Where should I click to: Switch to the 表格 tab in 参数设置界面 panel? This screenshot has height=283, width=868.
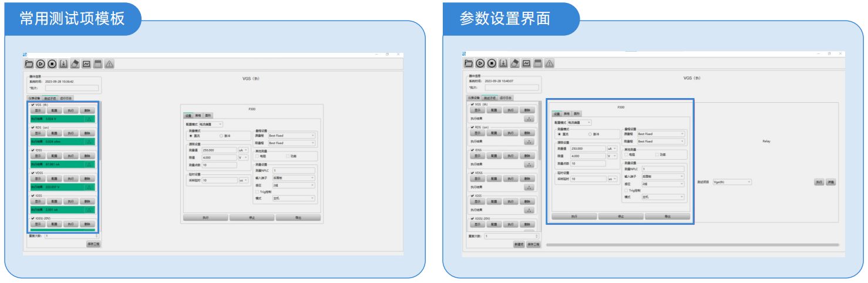[x=567, y=114]
